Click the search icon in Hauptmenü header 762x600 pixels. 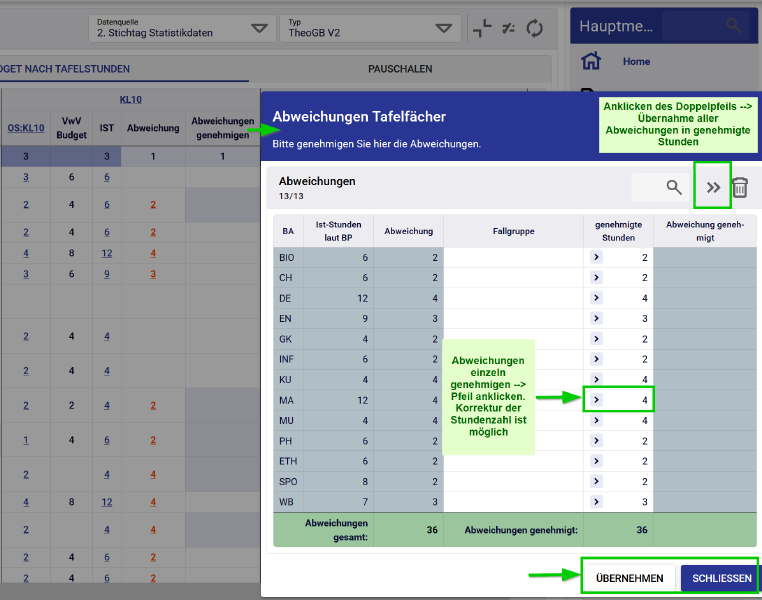[x=734, y=25]
